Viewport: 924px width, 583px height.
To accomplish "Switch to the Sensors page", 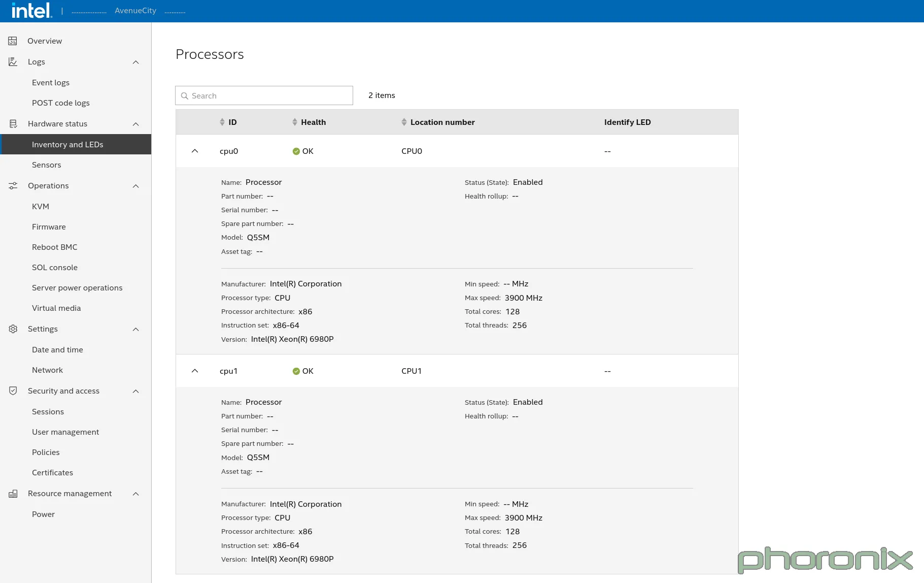I will tap(46, 165).
